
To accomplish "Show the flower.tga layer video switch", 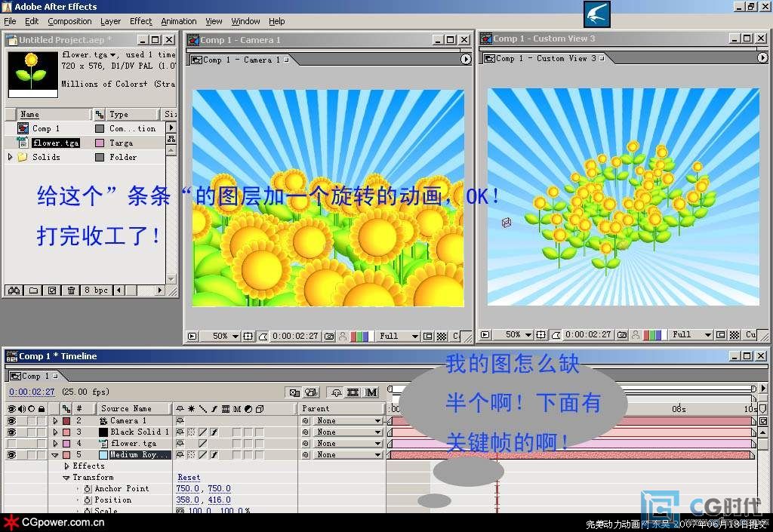I will point(11,444).
